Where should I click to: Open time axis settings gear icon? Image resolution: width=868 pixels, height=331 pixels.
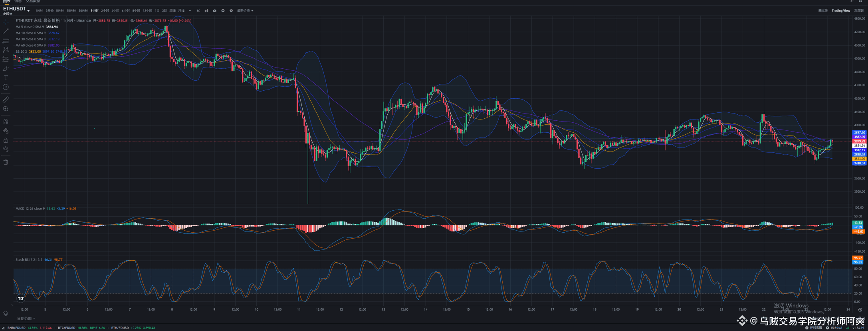[860, 309]
